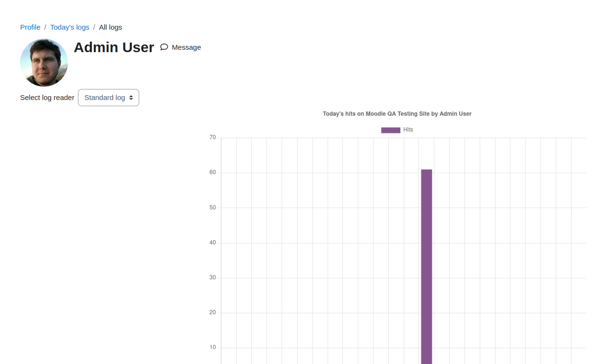Image resolution: width=606 pixels, height=364 pixels.
Task: Toggle the purple Hits legend swatch
Action: point(391,130)
